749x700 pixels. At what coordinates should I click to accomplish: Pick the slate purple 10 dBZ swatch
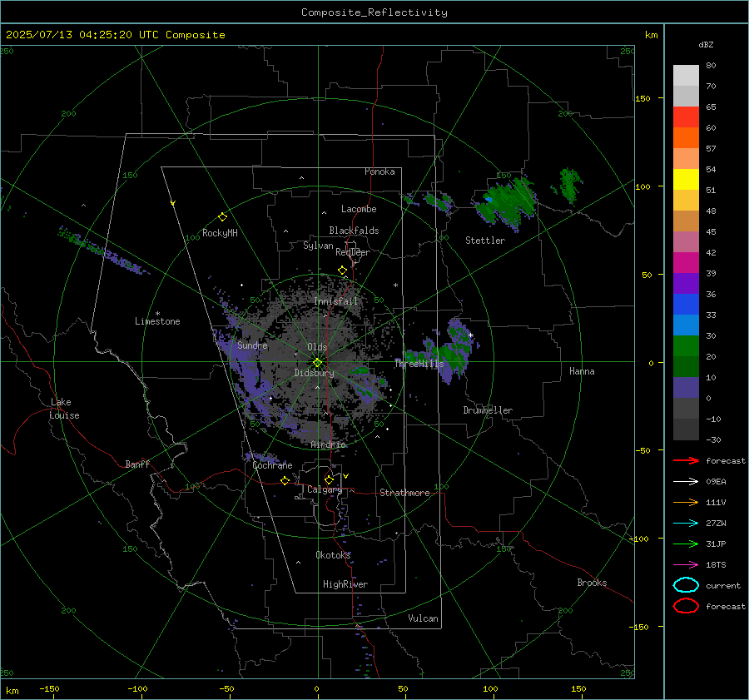coord(686,387)
